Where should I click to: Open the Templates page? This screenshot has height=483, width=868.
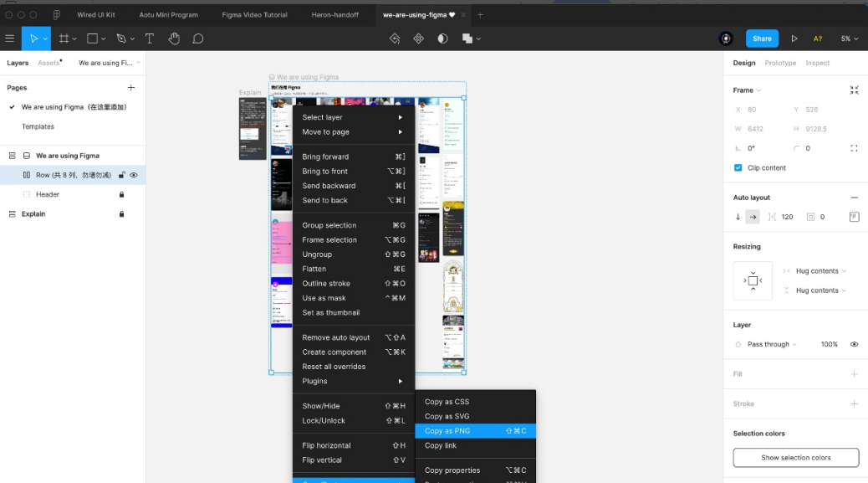pyautogui.click(x=38, y=127)
